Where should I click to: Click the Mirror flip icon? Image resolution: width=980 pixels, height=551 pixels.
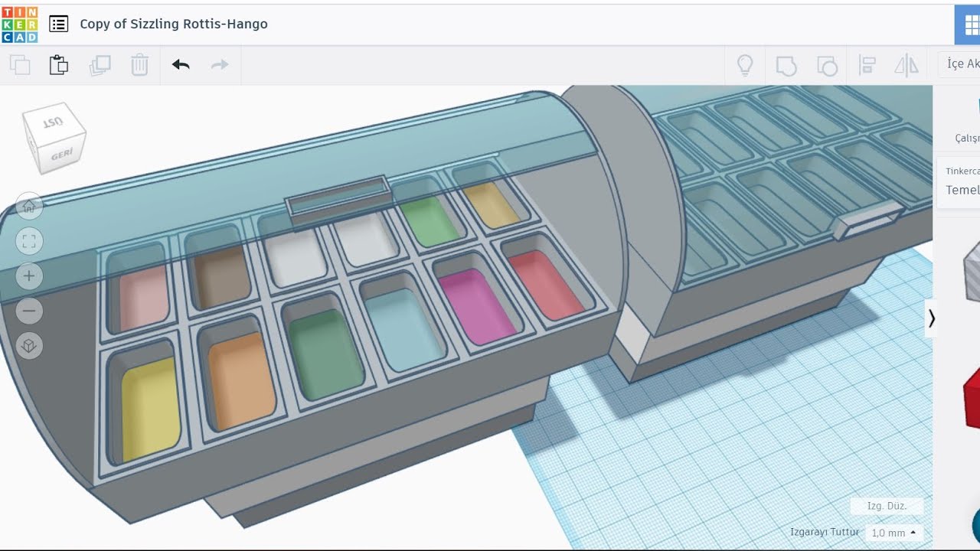pyautogui.click(x=906, y=65)
